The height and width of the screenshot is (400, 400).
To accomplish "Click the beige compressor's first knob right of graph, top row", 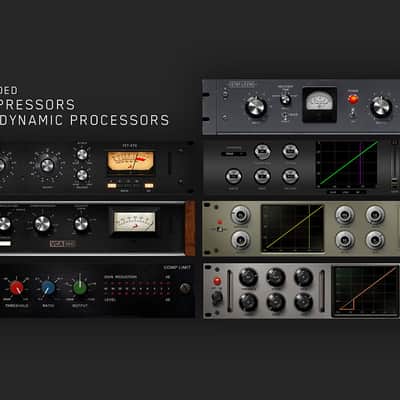I will pyautogui.click(x=345, y=215).
